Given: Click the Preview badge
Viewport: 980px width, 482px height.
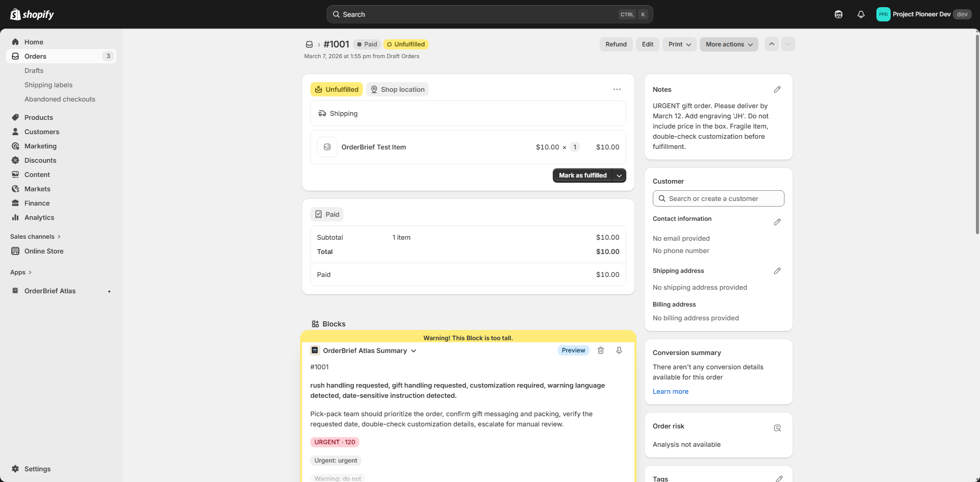Looking at the screenshot, I should coord(573,350).
